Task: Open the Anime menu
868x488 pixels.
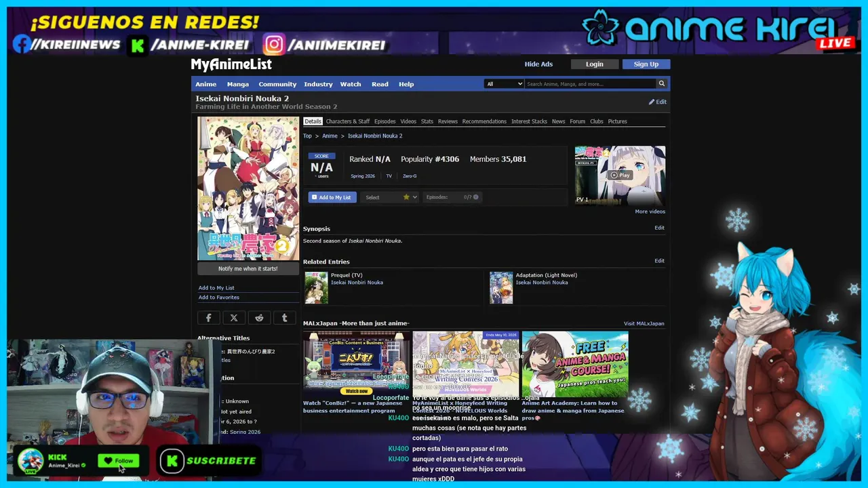Action: (206, 84)
